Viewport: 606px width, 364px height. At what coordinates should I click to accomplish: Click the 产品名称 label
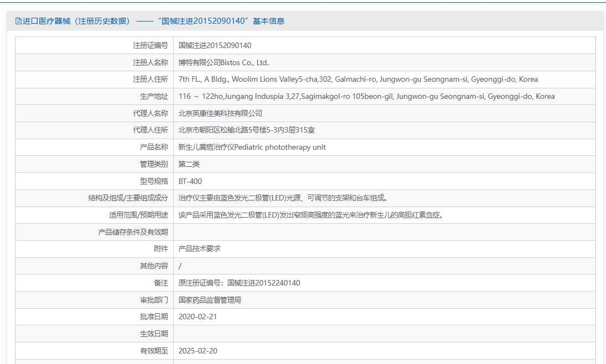point(154,147)
